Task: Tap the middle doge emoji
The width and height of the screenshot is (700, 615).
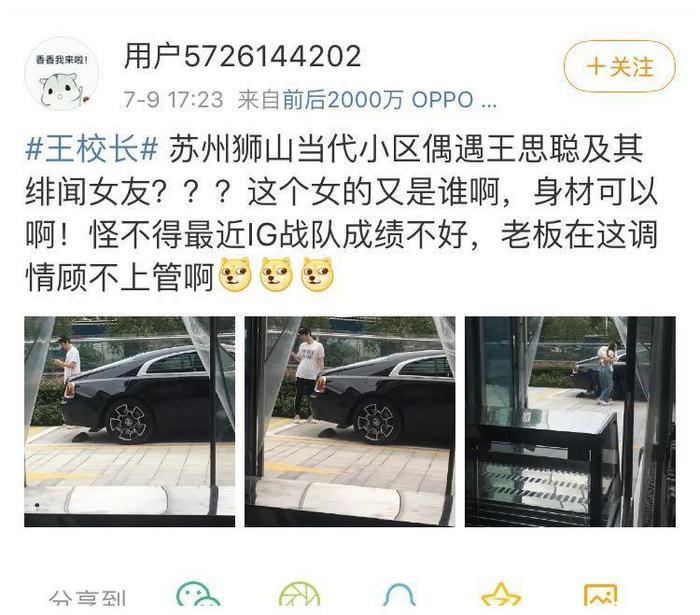Action: point(276,274)
